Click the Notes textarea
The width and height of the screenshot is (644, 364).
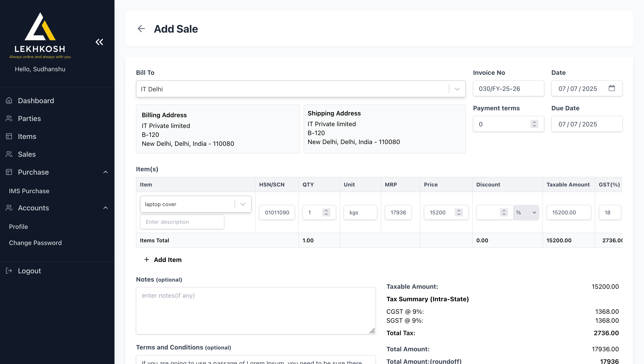(256, 310)
